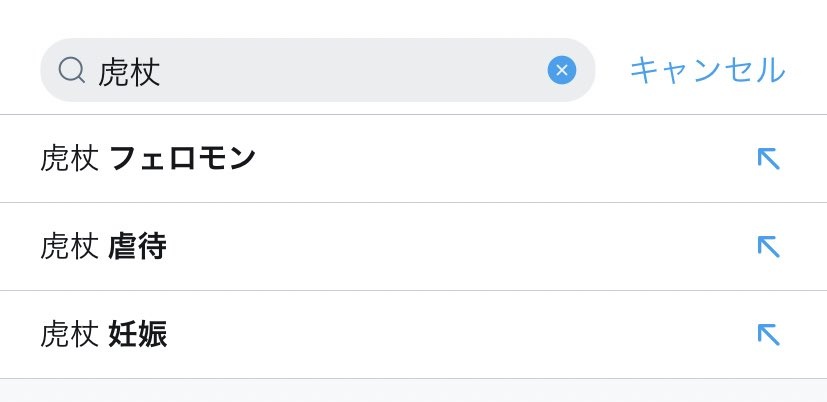Click the gray area below the suggestions
The height and width of the screenshot is (402, 827).
(x=414, y=391)
